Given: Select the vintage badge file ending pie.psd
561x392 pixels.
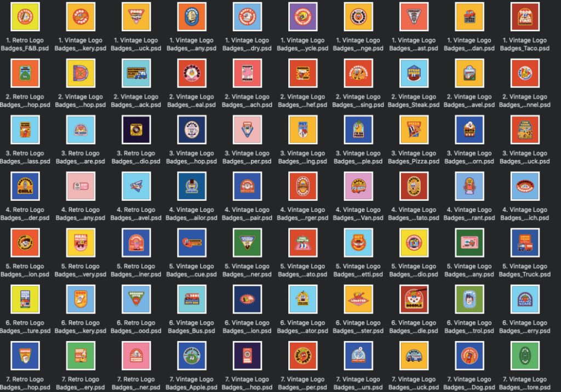Looking at the screenshot, I should pos(358,130).
